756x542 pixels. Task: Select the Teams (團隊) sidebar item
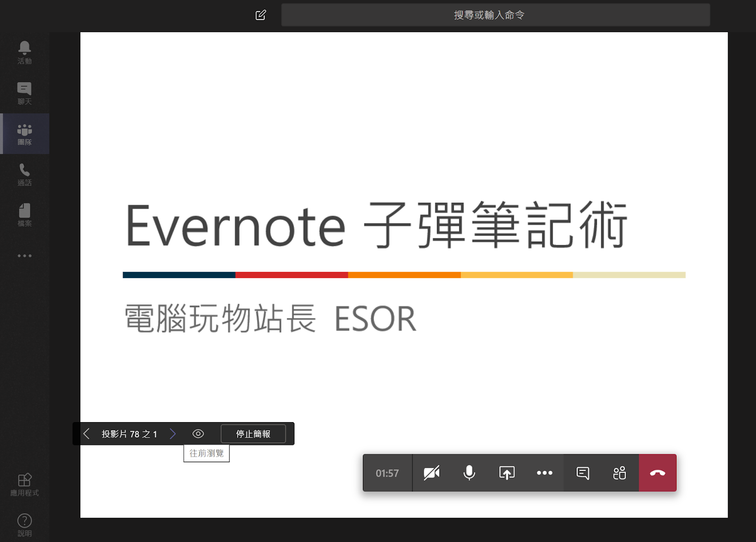coord(25,134)
